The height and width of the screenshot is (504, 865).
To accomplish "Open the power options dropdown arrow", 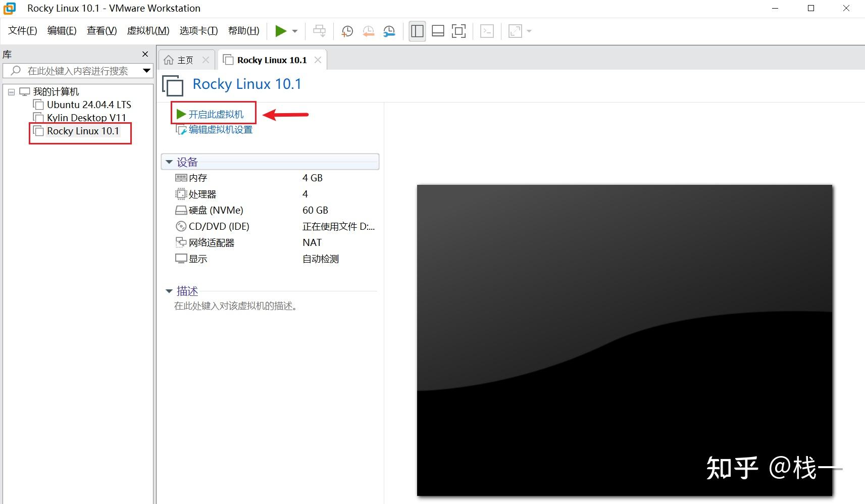I will (x=295, y=31).
